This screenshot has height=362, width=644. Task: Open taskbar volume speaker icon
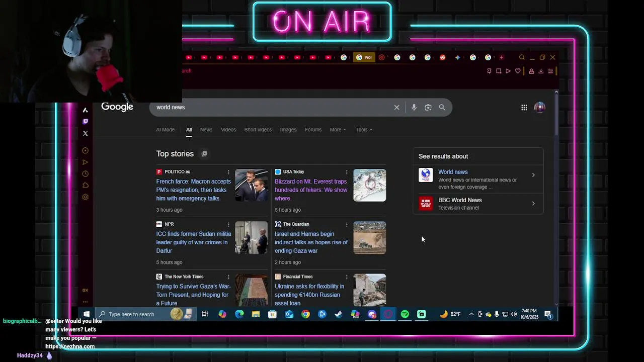[x=513, y=314]
